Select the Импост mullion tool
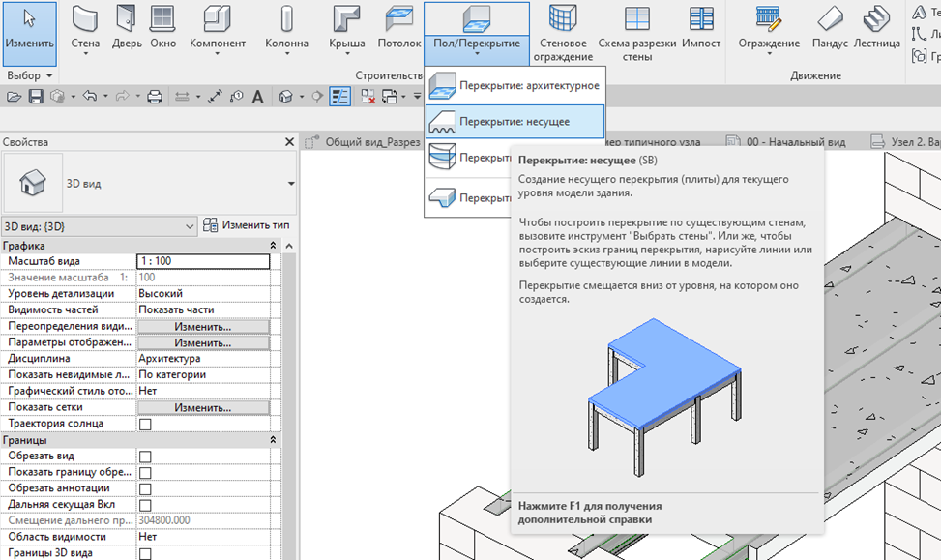 pos(701,28)
